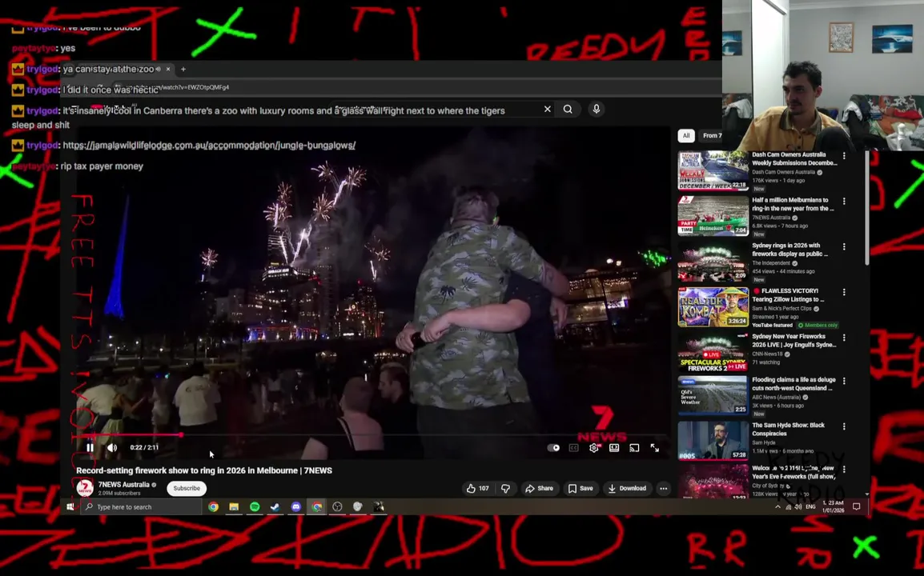Share the 7NEWS video

coord(539,488)
